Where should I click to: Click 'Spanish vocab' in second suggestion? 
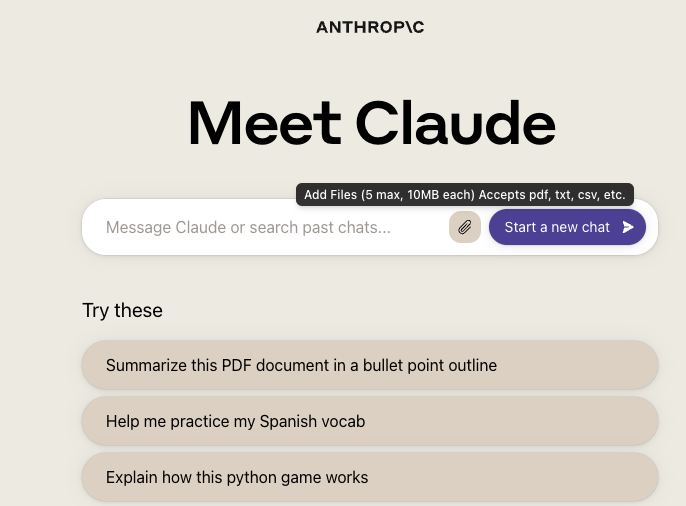point(312,422)
